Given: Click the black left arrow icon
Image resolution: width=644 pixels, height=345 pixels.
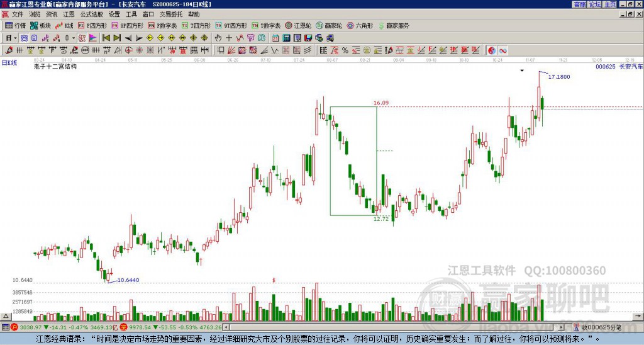Looking at the screenshot, I should [x=128, y=38].
